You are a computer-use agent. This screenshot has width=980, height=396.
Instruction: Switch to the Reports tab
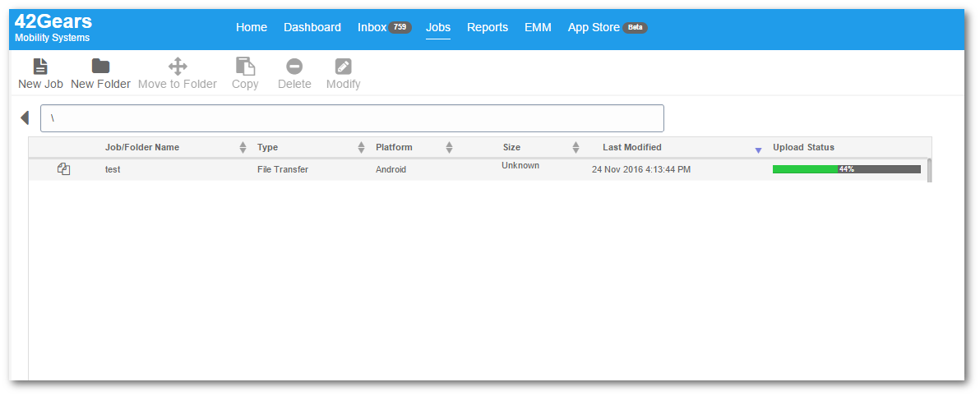tap(488, 27)
